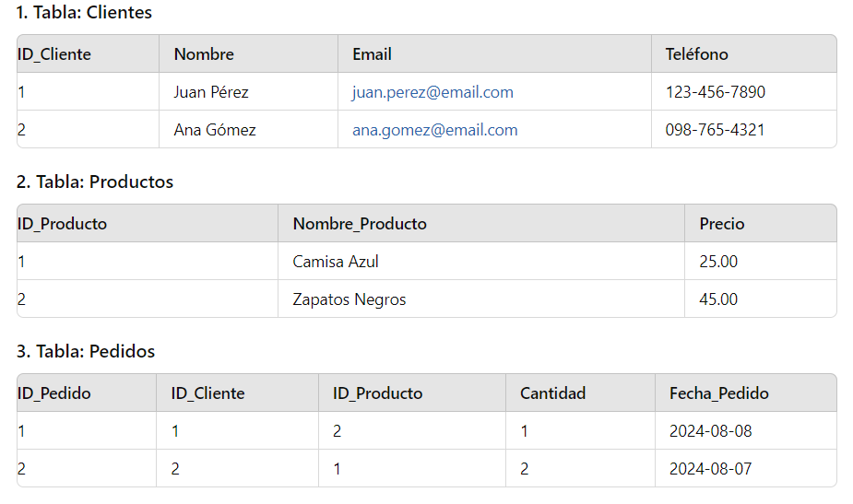Click the phone number 098-765-4321

715,130
